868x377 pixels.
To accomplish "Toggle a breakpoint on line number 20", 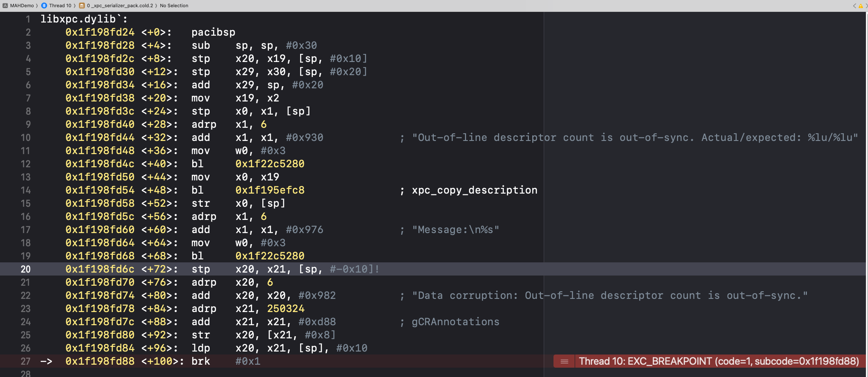I will coord(25,269).
